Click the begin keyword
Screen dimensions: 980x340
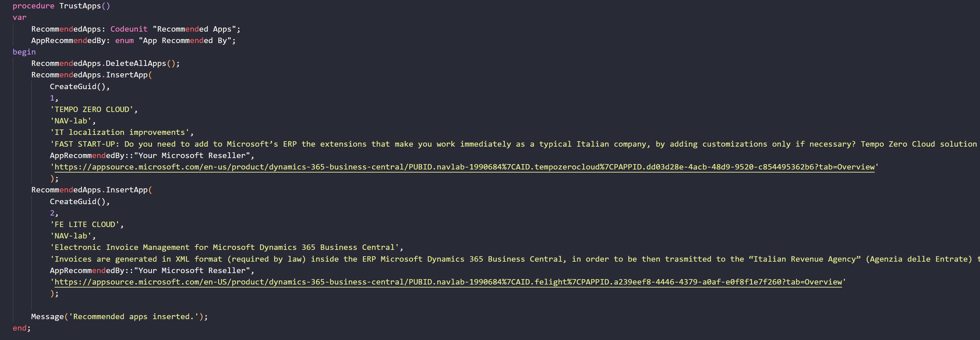[x=24, y=52]
